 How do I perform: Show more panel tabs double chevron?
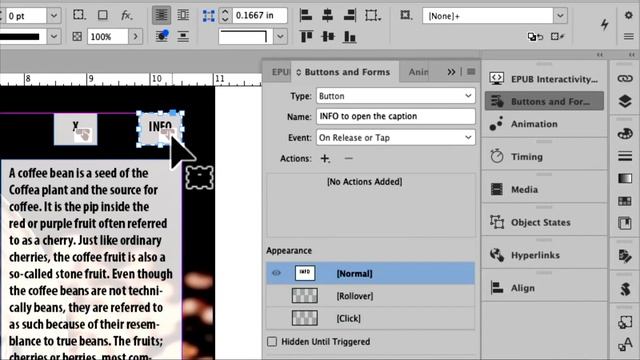(x=451, y=72)
